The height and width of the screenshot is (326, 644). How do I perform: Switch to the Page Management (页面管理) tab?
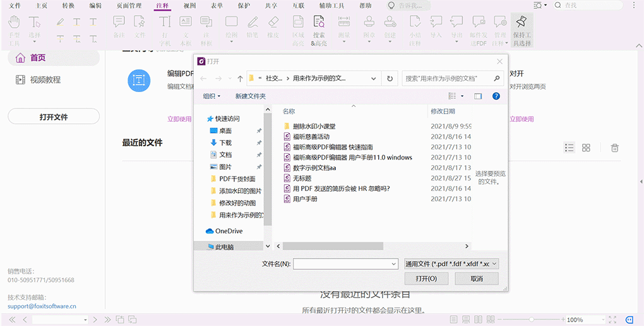coord(129,6)
